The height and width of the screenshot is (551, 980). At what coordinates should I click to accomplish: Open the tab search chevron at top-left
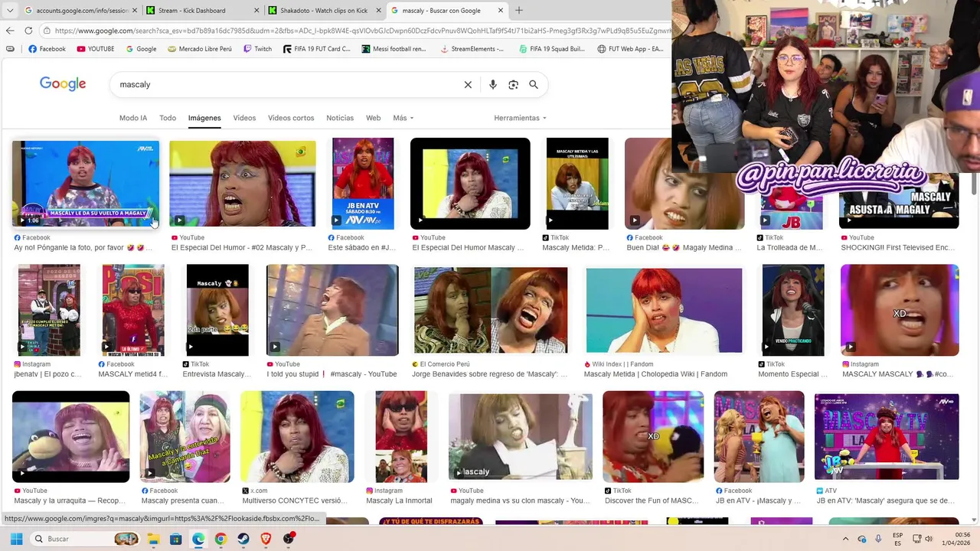pos(10,11)
